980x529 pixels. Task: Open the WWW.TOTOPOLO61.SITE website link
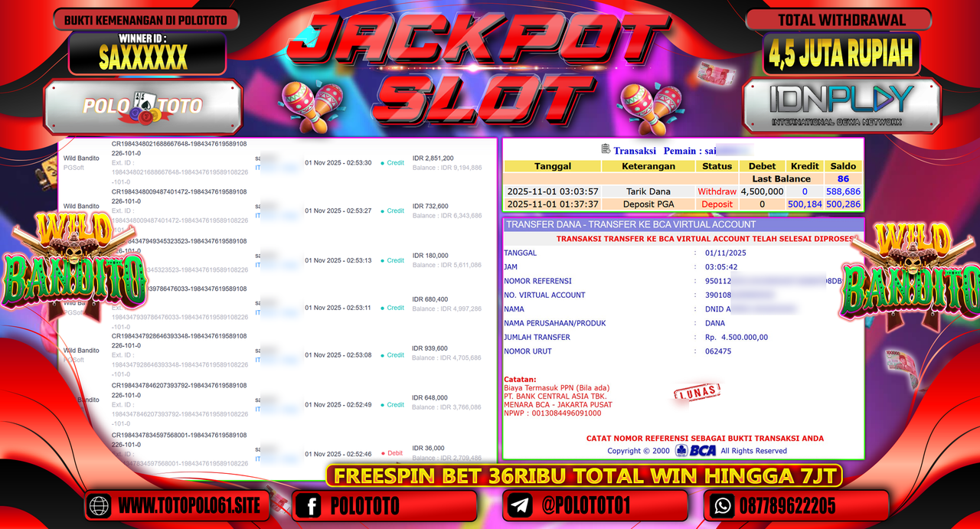tap(189, 506)
